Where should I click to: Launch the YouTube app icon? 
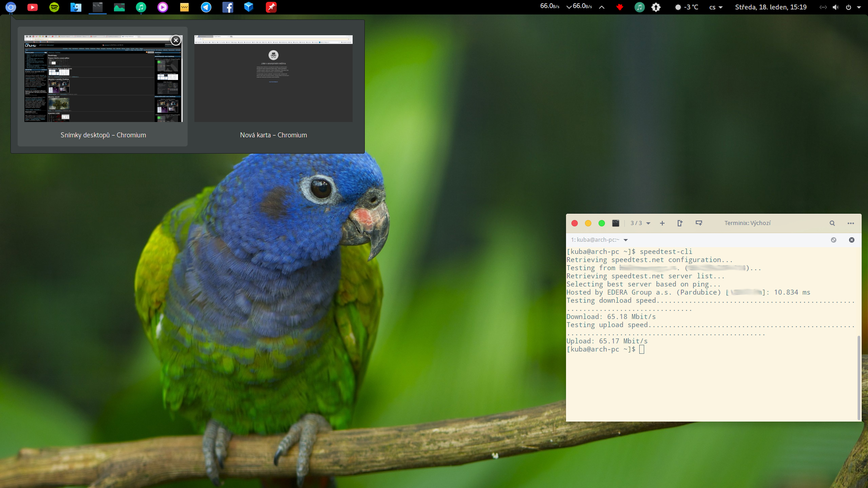(33, 7)
